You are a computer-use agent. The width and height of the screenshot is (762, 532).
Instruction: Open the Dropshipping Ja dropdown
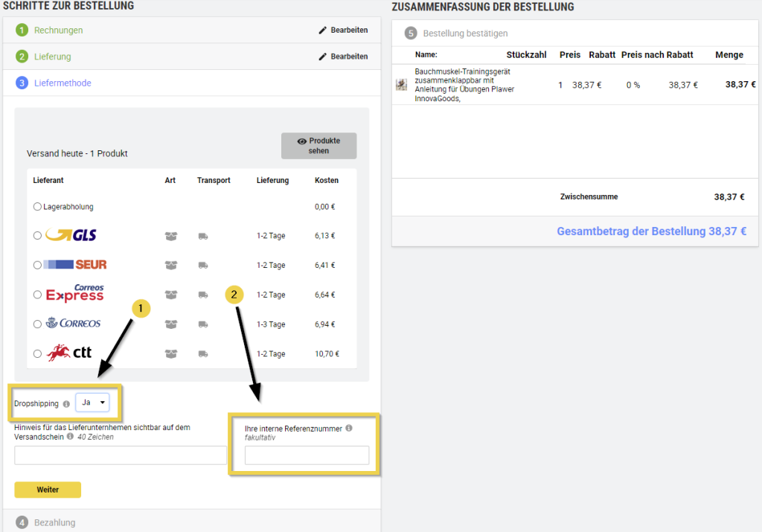(94, 403)
